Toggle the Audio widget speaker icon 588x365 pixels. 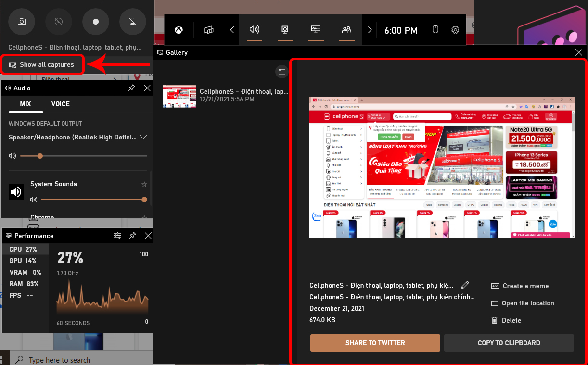coord(255,30)
